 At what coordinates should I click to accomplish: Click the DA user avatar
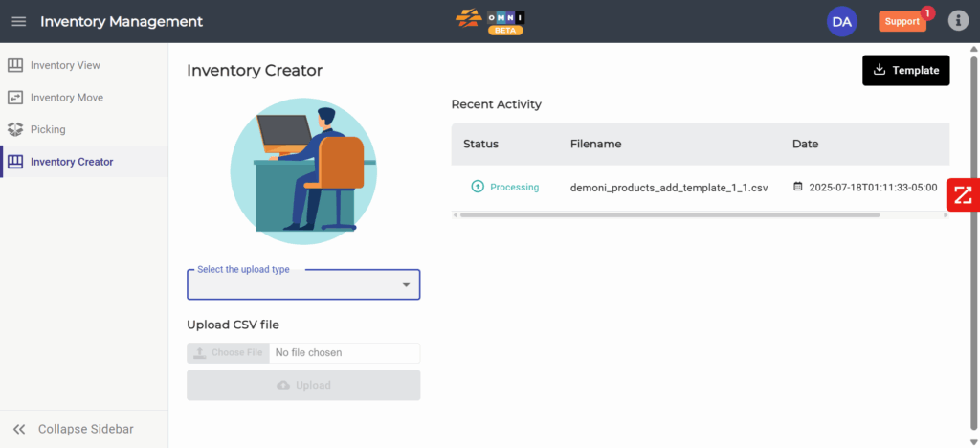point(841,21)
